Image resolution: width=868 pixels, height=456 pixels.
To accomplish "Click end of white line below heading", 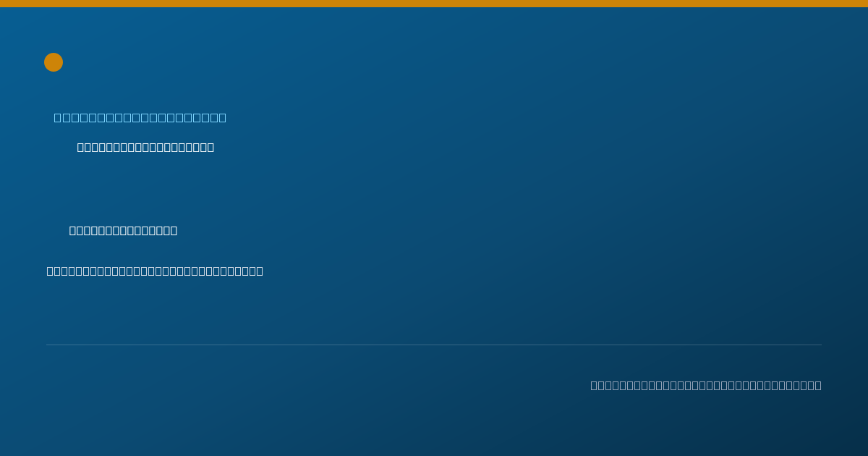I will pos(210,148).
